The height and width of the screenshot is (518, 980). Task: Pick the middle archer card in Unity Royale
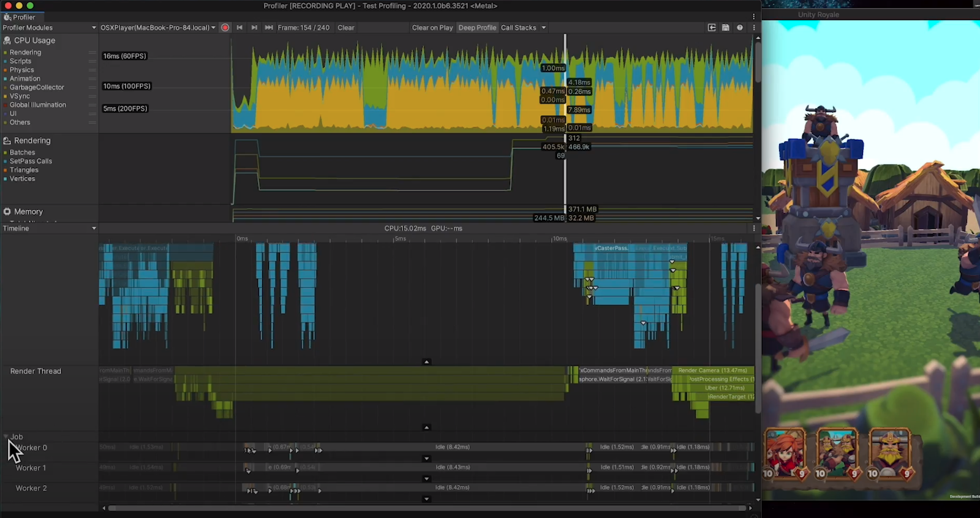point(838,454)
